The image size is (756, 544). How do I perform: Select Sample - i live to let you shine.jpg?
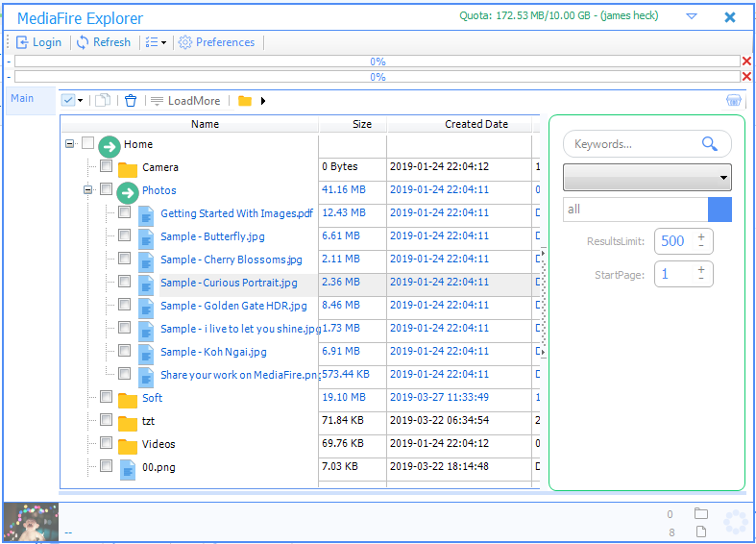coord(239,329)
